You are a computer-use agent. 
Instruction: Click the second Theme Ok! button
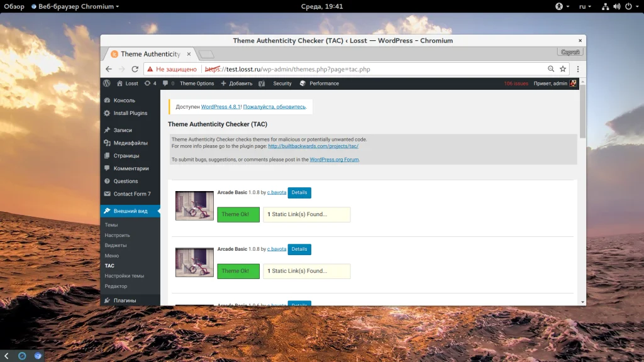[x=238, y=271]
